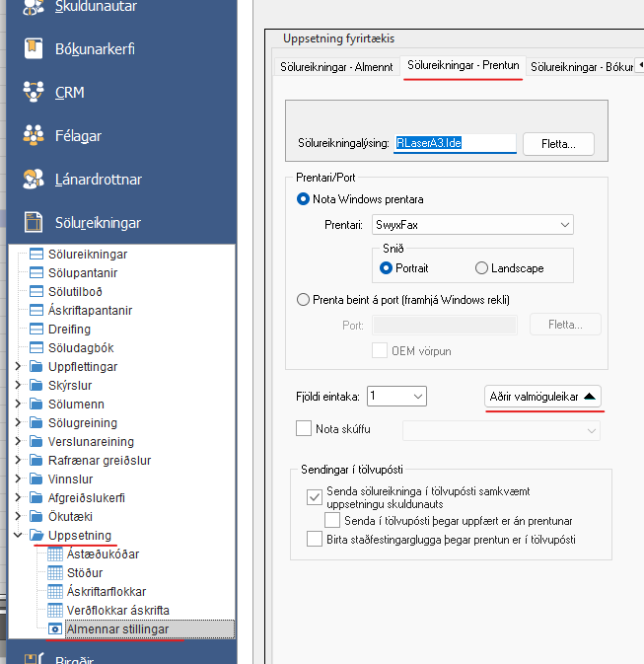Open the Prentari printer dropdown
Viewport: 644px width, 664px height.
click(x=564, y=225)
